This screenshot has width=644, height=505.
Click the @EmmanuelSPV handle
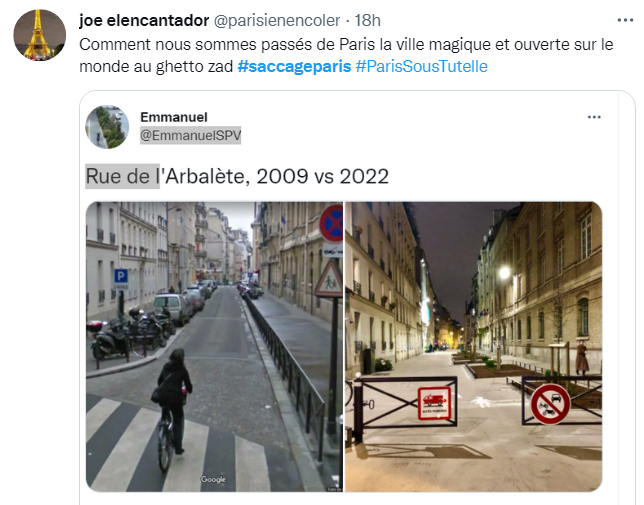point(191,135)
